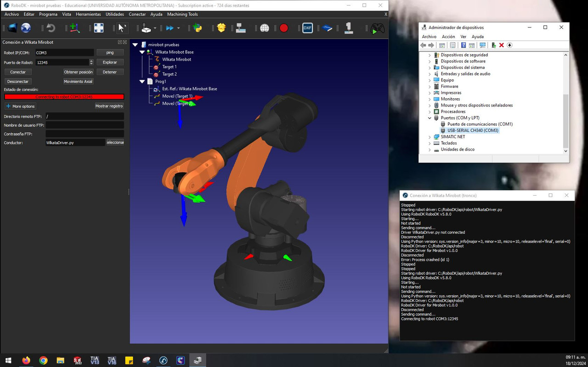Select MoveJ (Target 1) instruction
Image resolution: width=588 pixels, height=367 pixels.
click(x=177, y=96)
